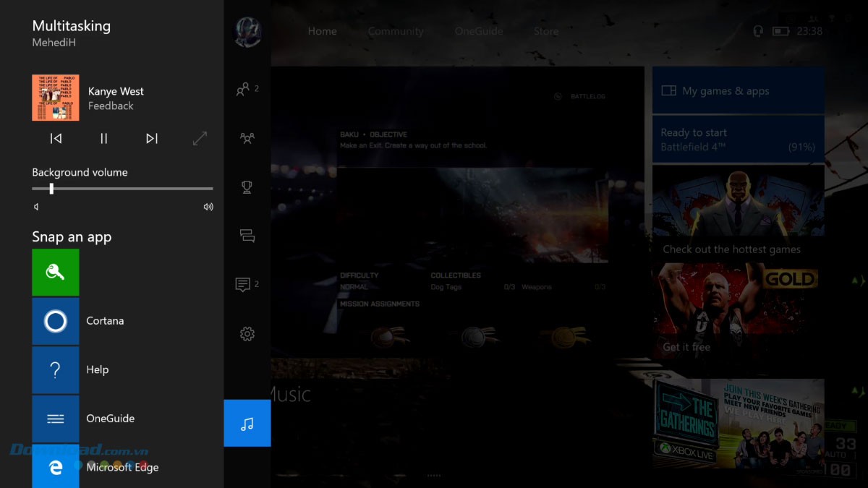Open notifications icon showing 2 alerts

click(x=243, y=284)
